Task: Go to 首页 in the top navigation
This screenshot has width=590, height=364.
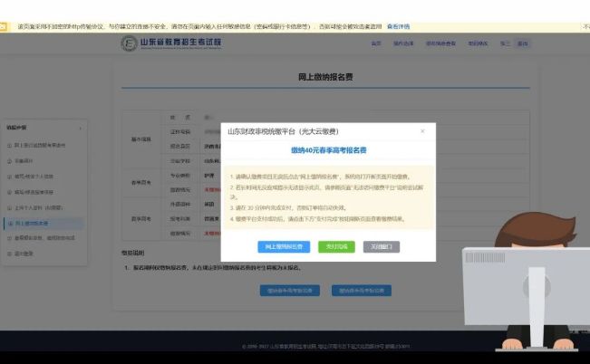Action: [376, 43]
